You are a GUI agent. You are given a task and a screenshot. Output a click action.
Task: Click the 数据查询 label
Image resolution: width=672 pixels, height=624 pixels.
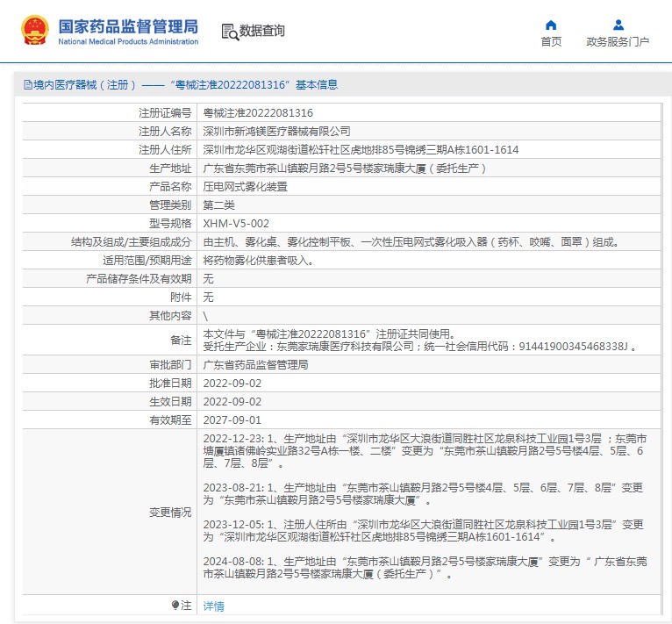click(x=261, y=31)
